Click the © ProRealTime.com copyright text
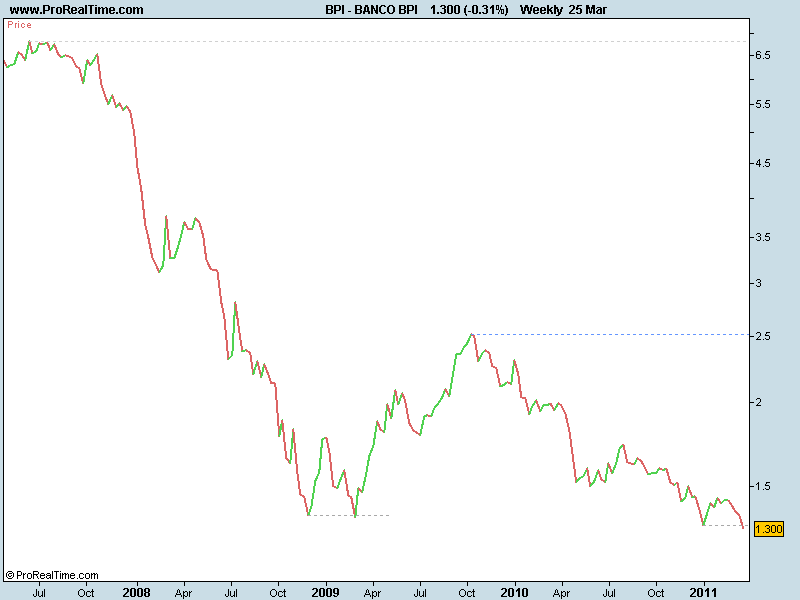The width and height of the screenshot is (800, 600). tap(52, 575)
